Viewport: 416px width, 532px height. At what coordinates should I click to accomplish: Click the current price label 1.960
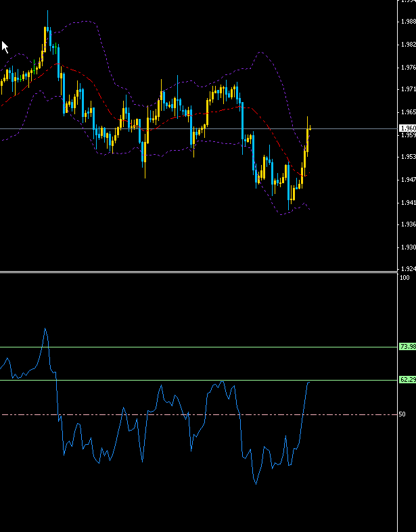click(x=407, y=128)
